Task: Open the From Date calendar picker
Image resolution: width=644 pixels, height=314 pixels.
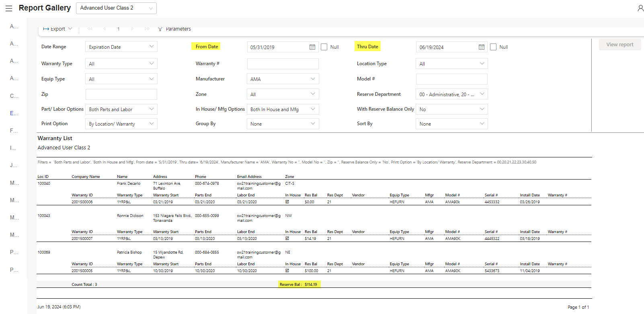Action: pos(312,47)
